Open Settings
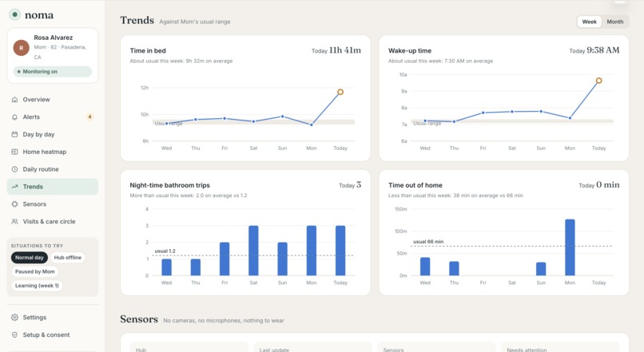 53,318
